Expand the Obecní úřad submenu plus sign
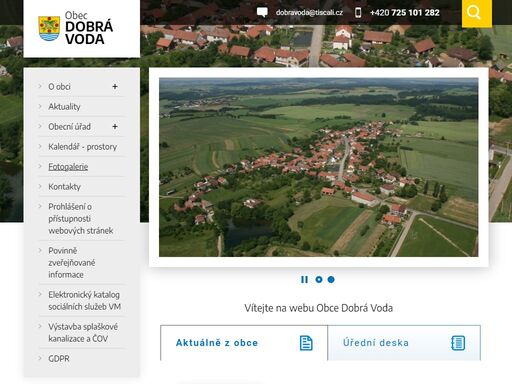 [115, 127]
